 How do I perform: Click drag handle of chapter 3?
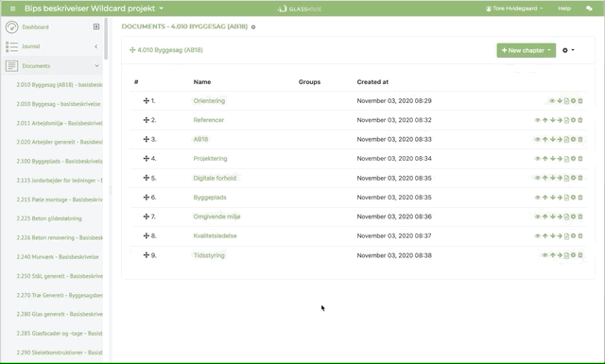[x=147, y=139]
